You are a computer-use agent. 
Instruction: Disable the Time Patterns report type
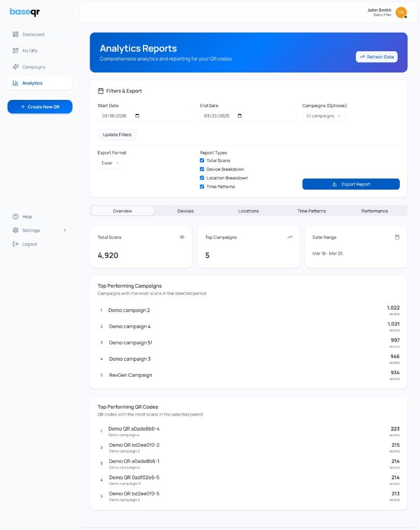[x=202, y=186]
